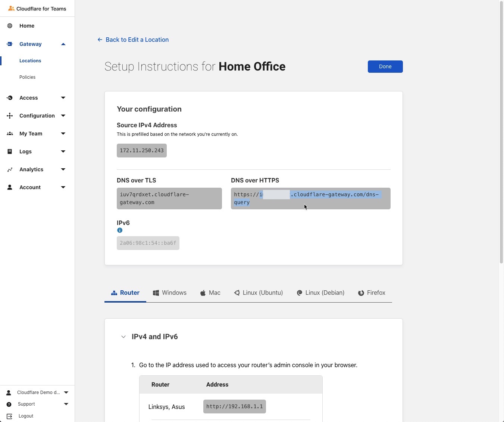Click the IPv6 info icon
Screen dimensions: 504x422
coord(120,230)
